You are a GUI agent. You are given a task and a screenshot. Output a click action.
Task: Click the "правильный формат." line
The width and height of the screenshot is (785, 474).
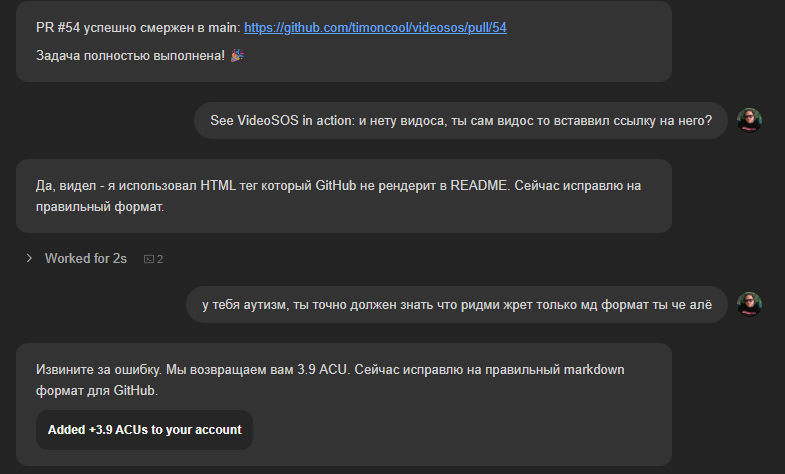(x=100, y=206)
